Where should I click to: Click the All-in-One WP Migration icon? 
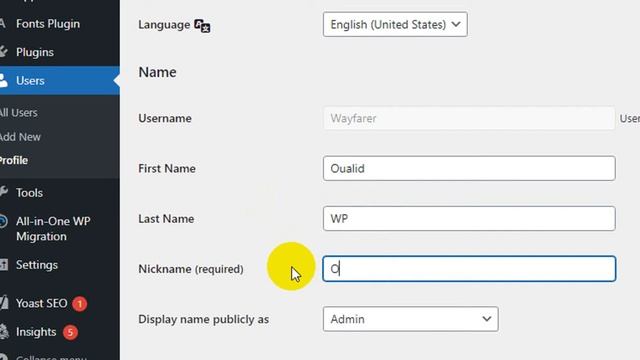tap(3, 221)
